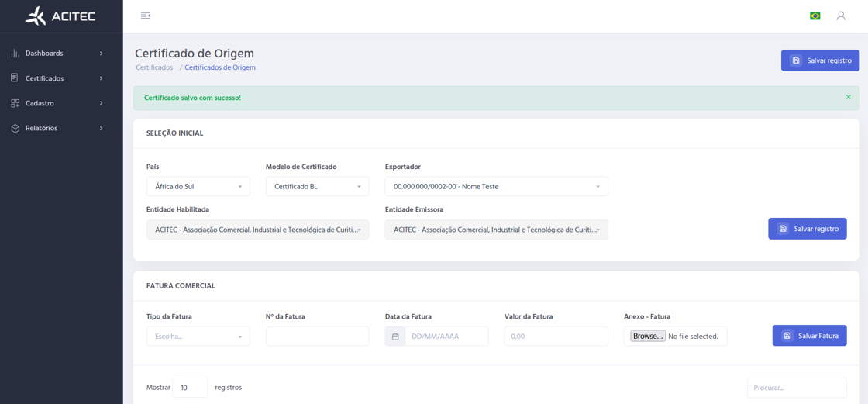Click calendar icon beside Data da Fatura
This screenshot has width=868, height=404.
point(395,337)
